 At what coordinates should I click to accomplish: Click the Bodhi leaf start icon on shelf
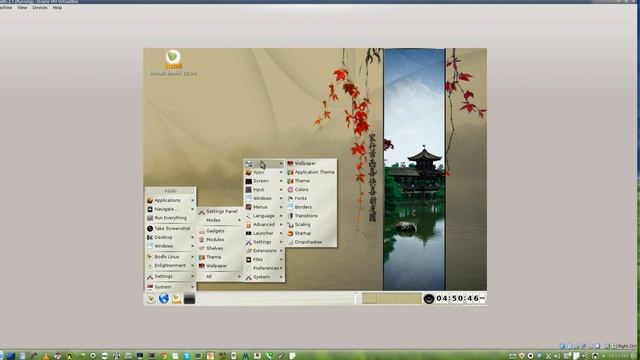pyautogui.click(x=151, y=299)
